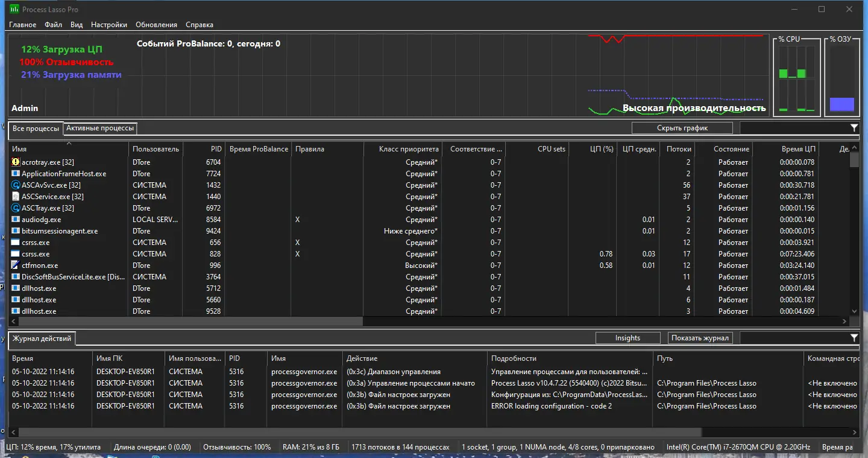868x458 pixels.
Task: Click the audiodg.exe process icon
Action: pos(16,220)
